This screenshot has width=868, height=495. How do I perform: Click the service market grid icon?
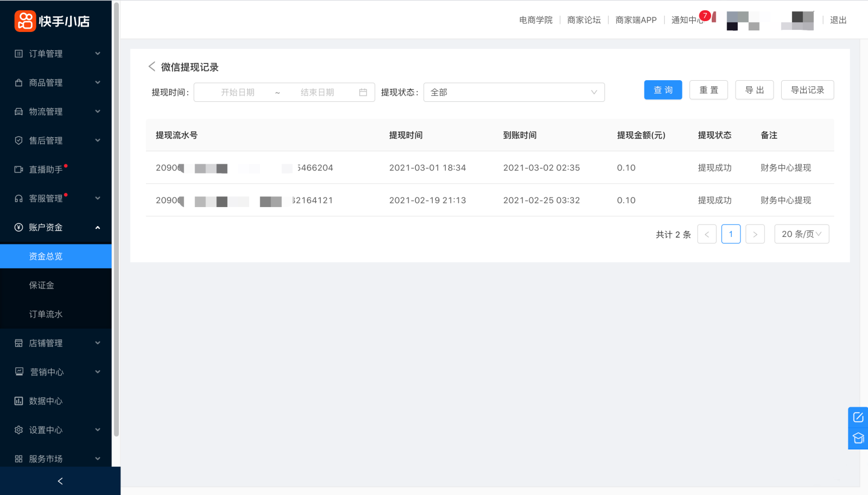tap(18, 459)
